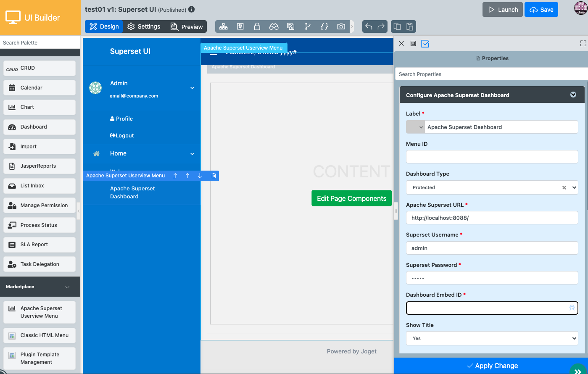Switch to the Settings tab
The width and height of the screenshot is (588, 374).
click(x=144, y=26)
